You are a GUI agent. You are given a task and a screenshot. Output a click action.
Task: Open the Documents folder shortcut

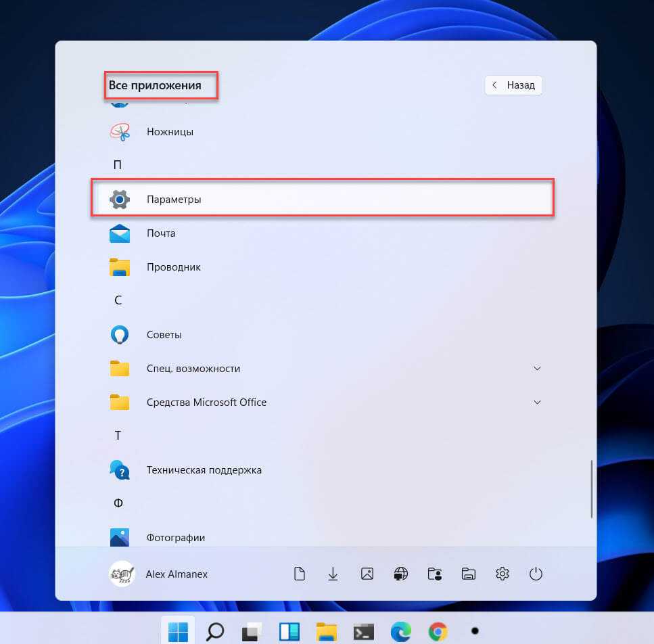(299, 574)
